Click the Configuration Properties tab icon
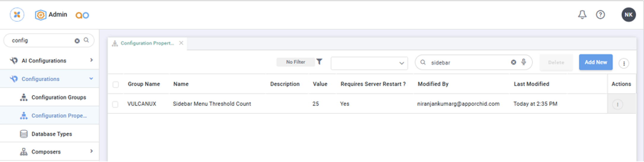This screenshot has height=162, width=644. click(x=115, y=44)
